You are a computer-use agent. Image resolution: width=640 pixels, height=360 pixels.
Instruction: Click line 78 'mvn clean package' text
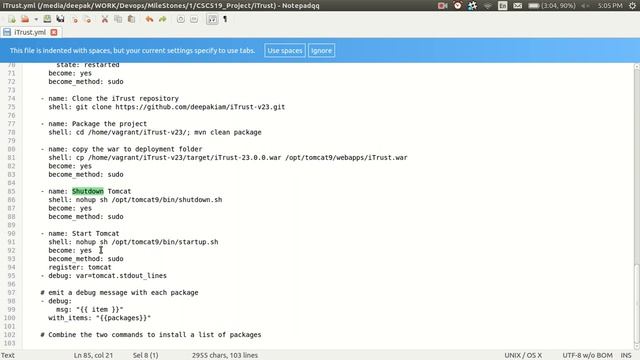pos(227,132)
